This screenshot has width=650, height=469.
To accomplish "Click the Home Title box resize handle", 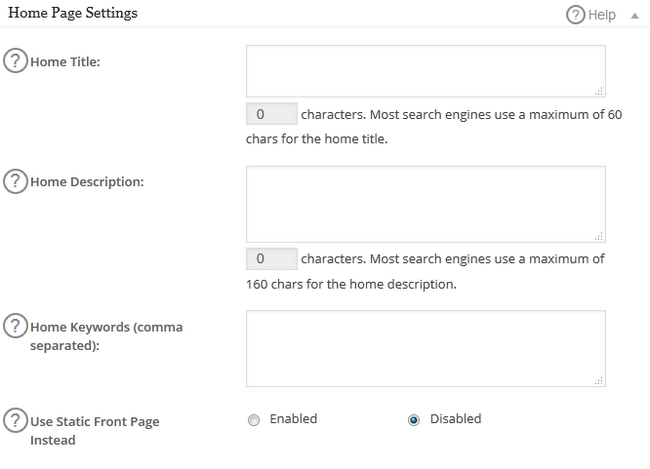I will tap(599, 91).
